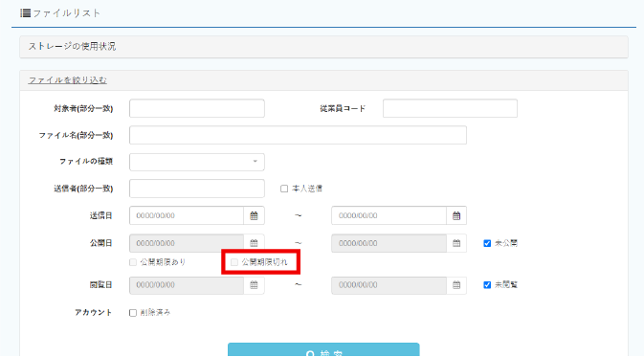Click the 公開日 end date field
Viewport: 644px width, 357px height.
[389, 243]
